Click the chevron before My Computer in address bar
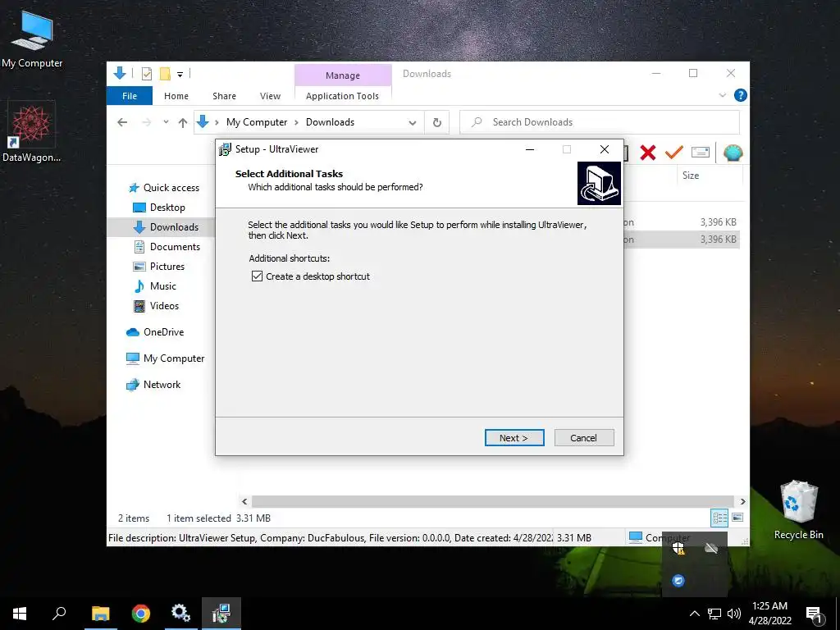This screenshot has height=630, width=840. [217, 123]
